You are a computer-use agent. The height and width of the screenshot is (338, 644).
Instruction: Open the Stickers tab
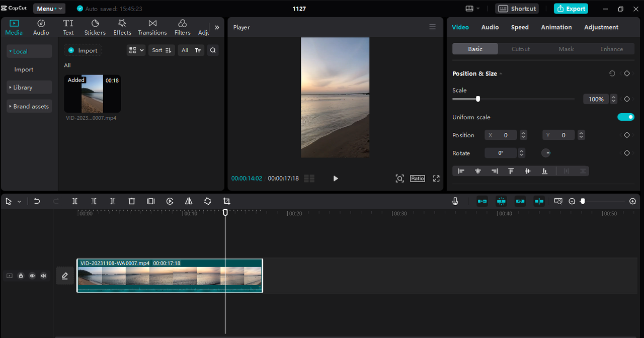[x=95, y=27]
